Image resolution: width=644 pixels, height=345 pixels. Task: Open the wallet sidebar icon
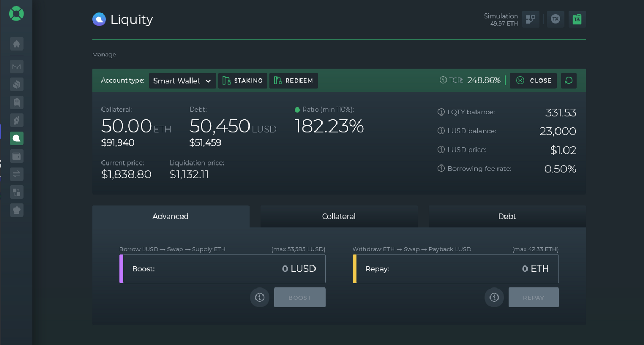17,156
